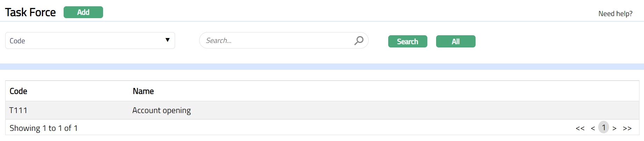Screen dimensions: 644x141
Task: Select the T111 code cell
Action: pyautogui.click(x=18, y=110)
